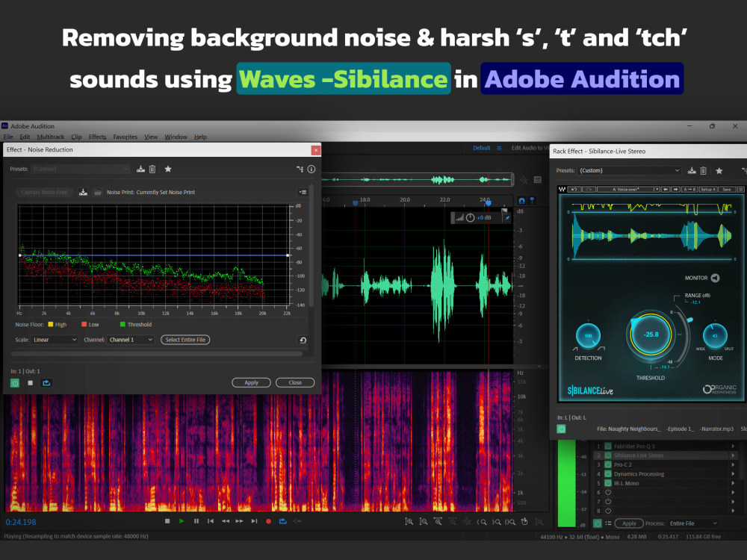
Task: Adjust Threshold knob showing -25.8
Action: click(651, 335)
